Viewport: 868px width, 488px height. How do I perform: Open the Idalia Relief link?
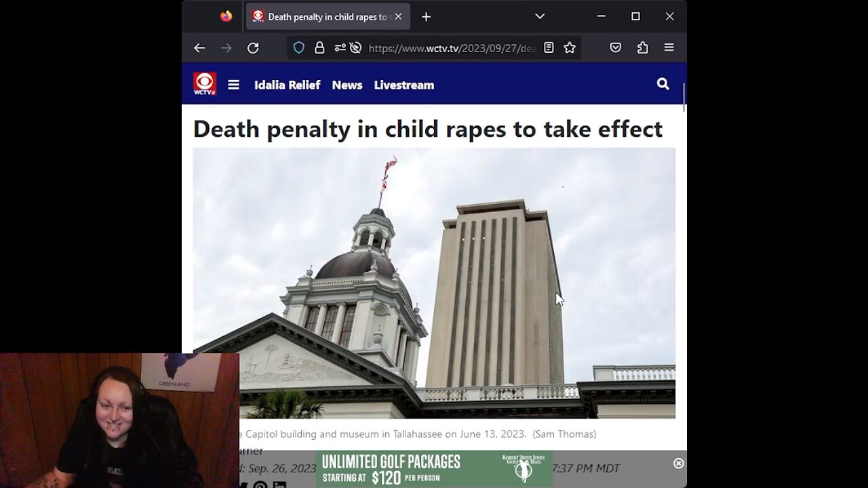[287, 85]
